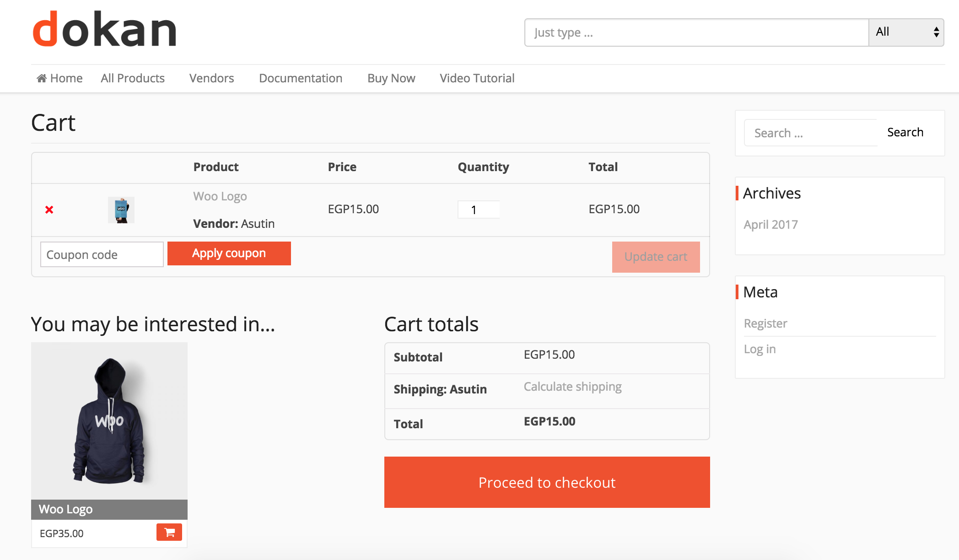Open cart item product thumbnail

click(121, 210)
